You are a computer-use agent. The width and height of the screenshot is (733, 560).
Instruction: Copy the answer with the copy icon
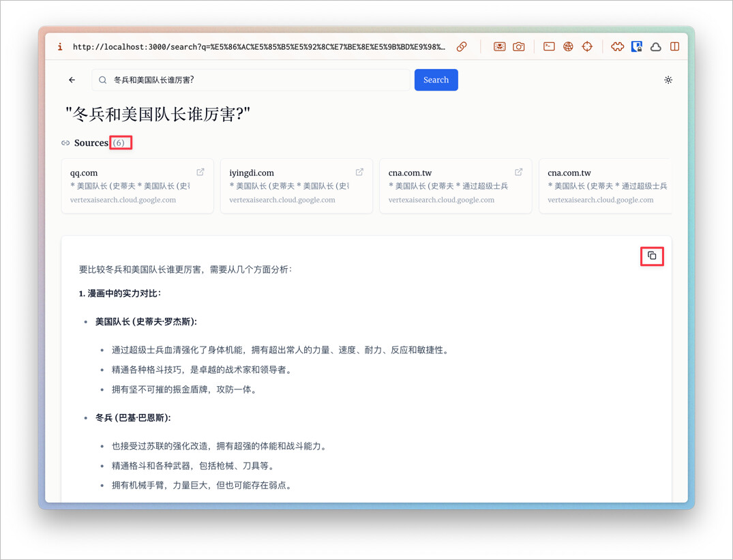(x=652, y=256)
